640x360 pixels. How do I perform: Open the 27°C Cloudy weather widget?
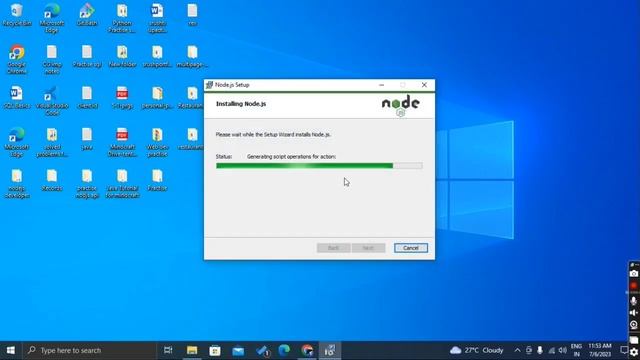click(x=476, y=350)
